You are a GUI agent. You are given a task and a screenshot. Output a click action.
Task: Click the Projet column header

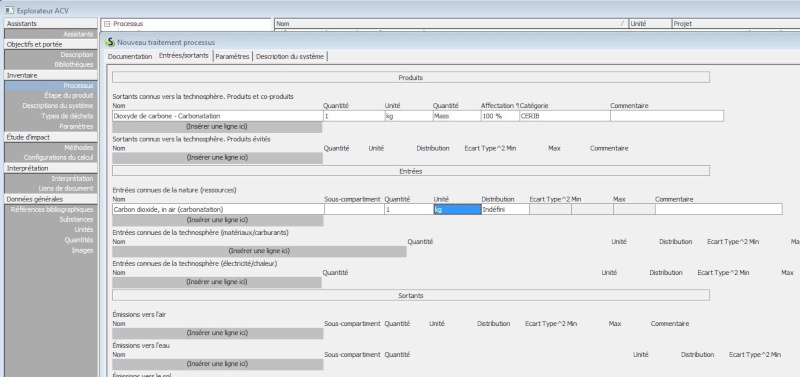coord(736,23)
